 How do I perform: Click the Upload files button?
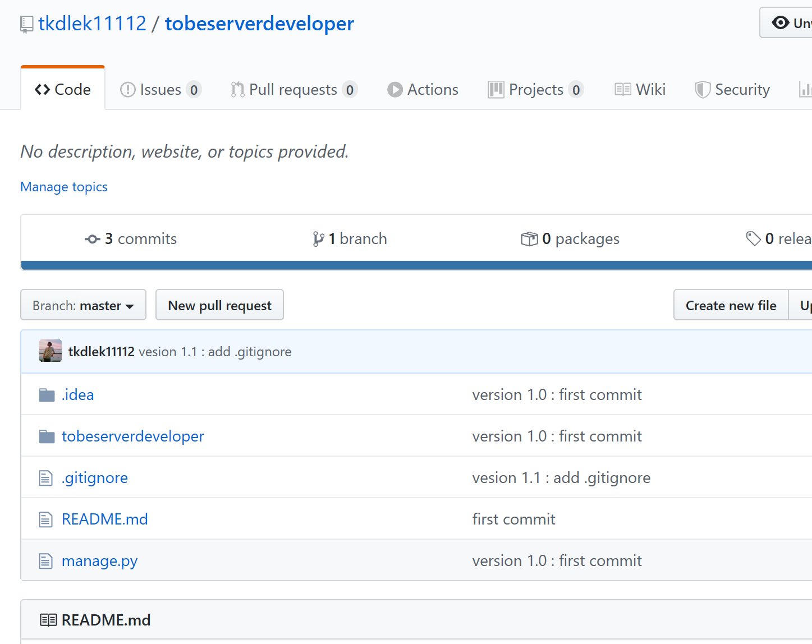pos(801,305)
